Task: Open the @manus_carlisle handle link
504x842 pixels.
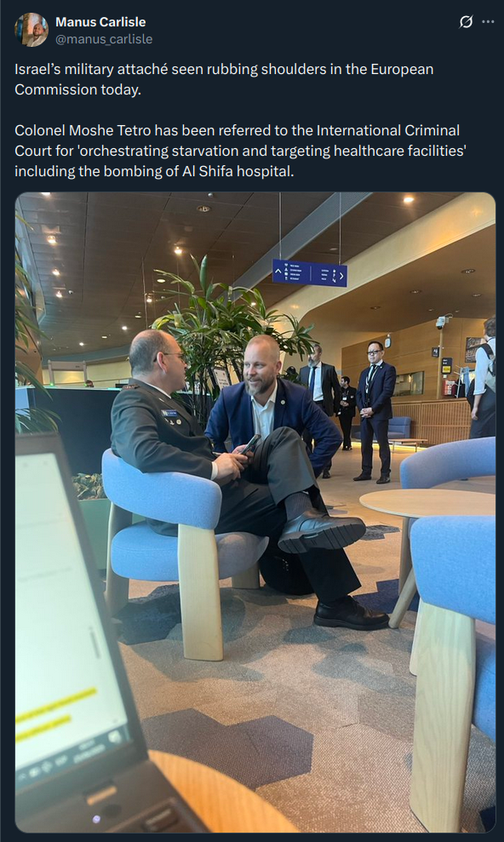Action: click(x=104, y=39)
